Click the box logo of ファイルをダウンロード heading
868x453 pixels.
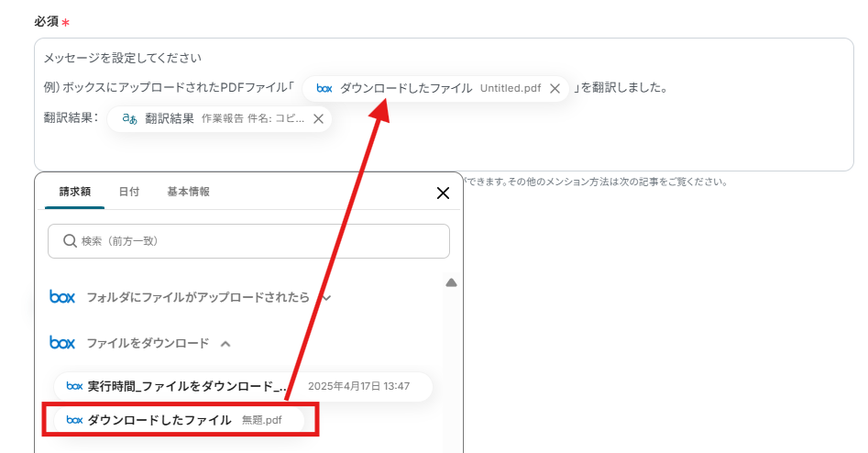click(x=62, y=343)
